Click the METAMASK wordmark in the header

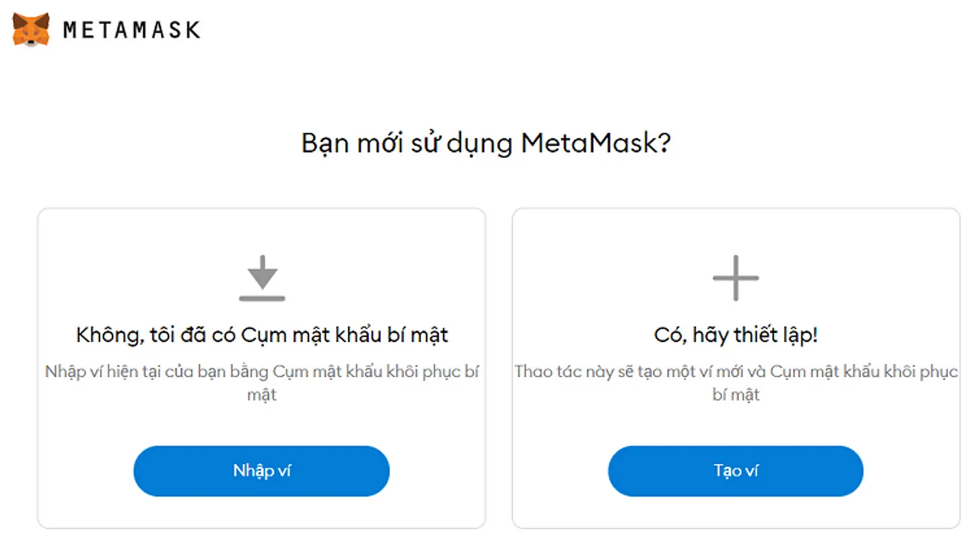point(132,30)
